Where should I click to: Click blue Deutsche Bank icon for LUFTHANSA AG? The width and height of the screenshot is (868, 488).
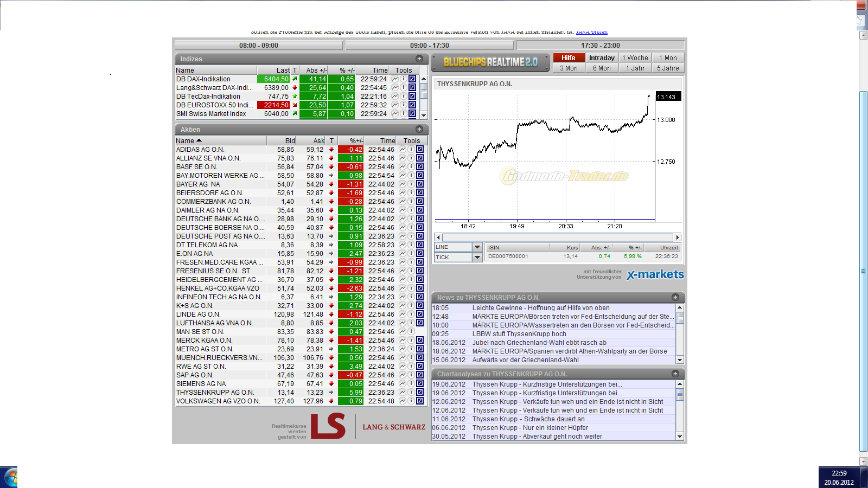pyautogui.click(x=420, y=323)
